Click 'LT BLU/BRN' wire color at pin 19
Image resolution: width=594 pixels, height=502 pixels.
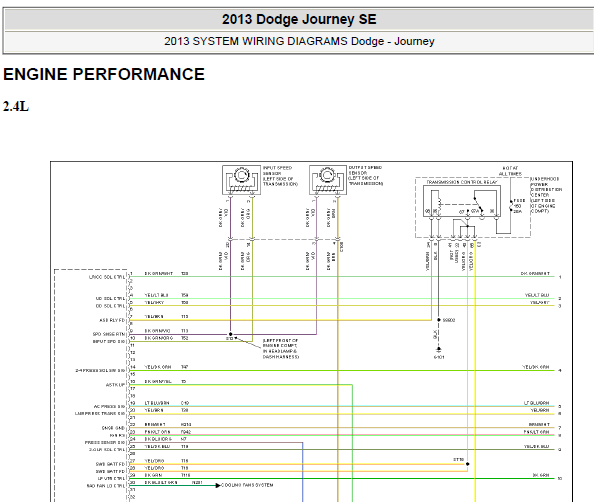157,403
